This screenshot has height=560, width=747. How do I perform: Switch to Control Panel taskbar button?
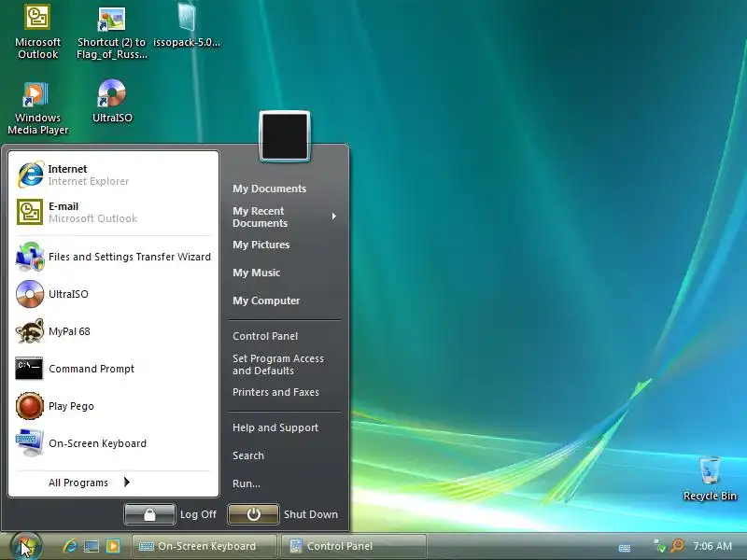(354, 546)
